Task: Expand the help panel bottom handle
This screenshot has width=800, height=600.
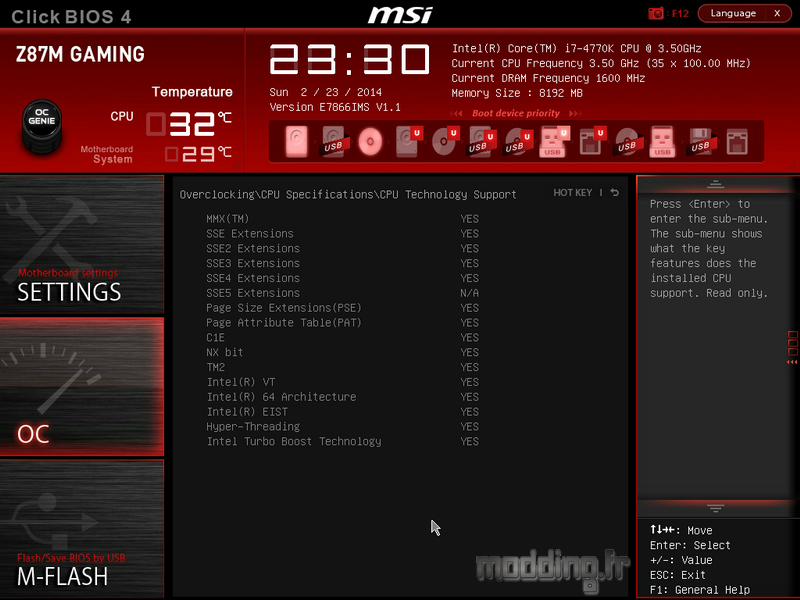Action: (x=715, y=508)
